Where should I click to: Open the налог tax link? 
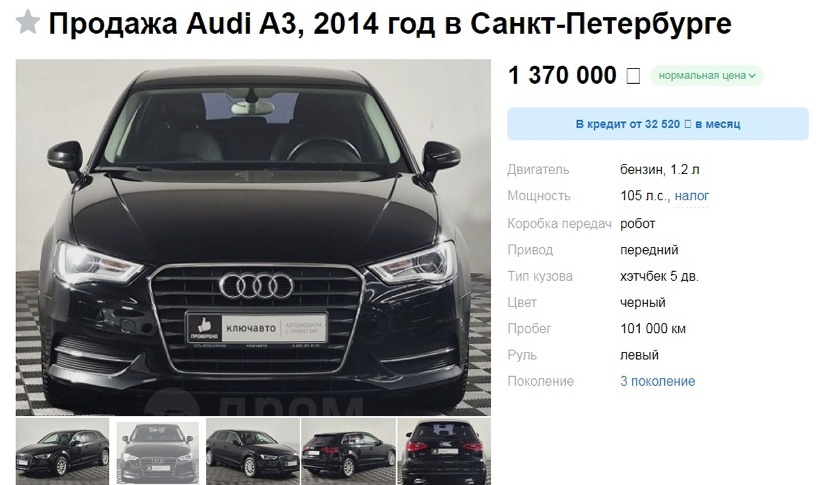691,196
